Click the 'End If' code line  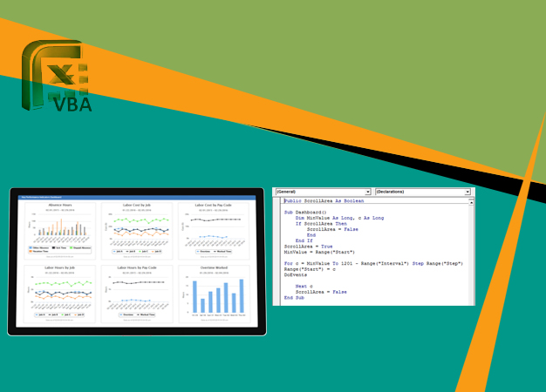coord(304,240)
